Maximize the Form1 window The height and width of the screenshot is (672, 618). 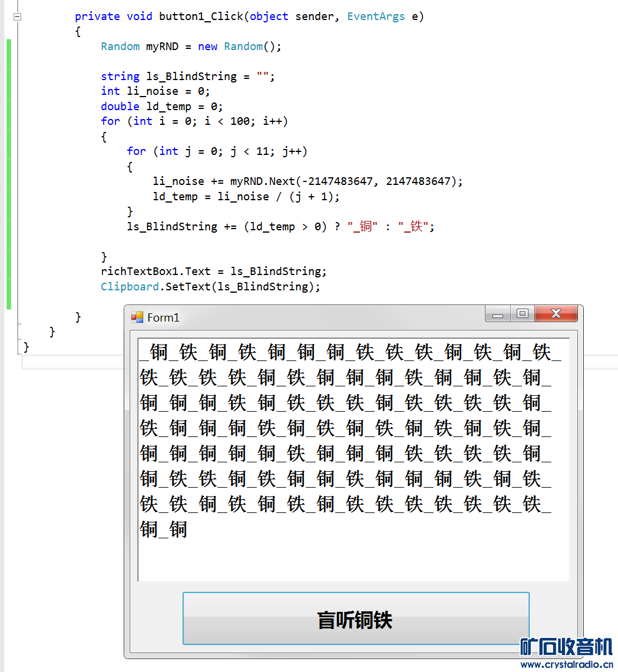(x=522, y=314)
